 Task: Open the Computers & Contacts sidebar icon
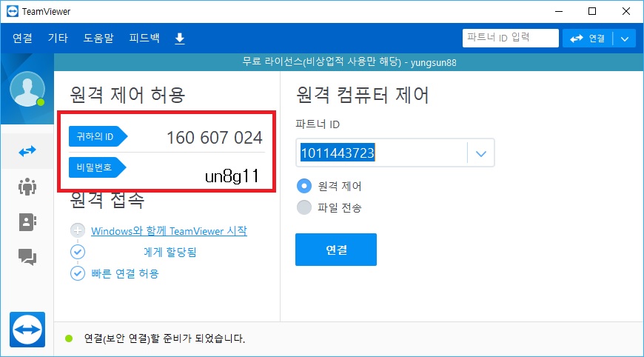(x=27, y=222)
